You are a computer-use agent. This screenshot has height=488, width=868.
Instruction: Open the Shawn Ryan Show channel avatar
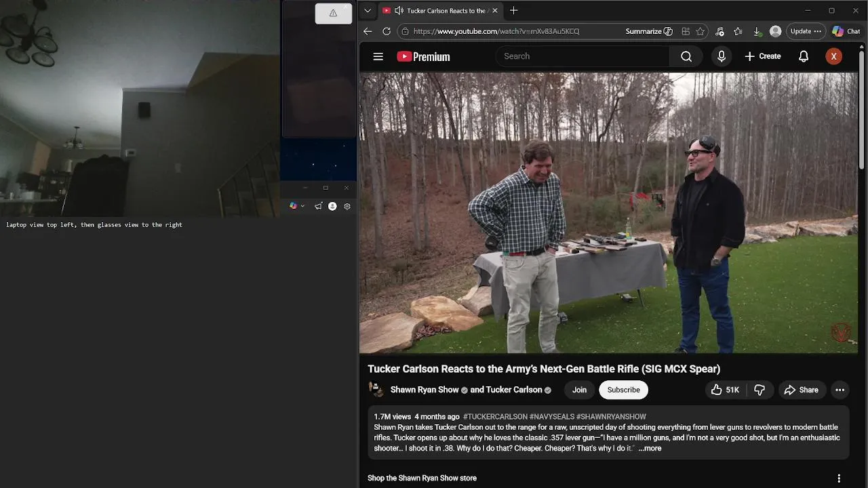point(376,390)
